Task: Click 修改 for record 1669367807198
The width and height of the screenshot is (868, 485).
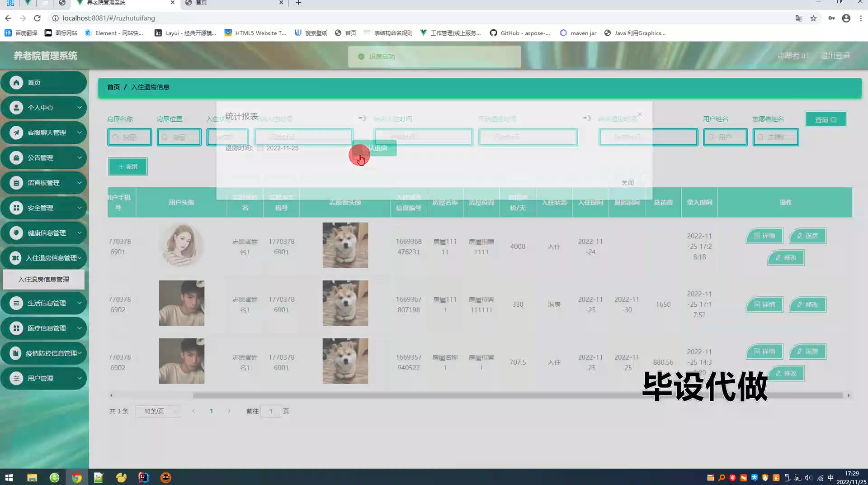Action: (808, 304)
